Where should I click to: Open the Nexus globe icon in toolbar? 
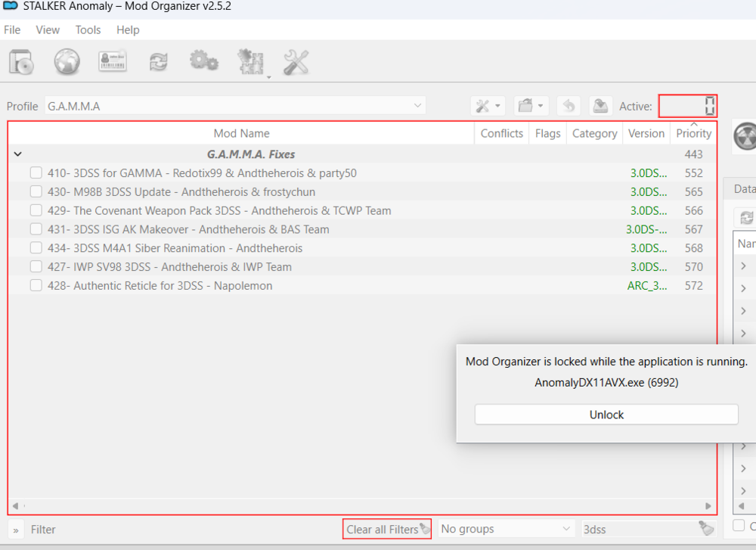(x=67, y=62)
